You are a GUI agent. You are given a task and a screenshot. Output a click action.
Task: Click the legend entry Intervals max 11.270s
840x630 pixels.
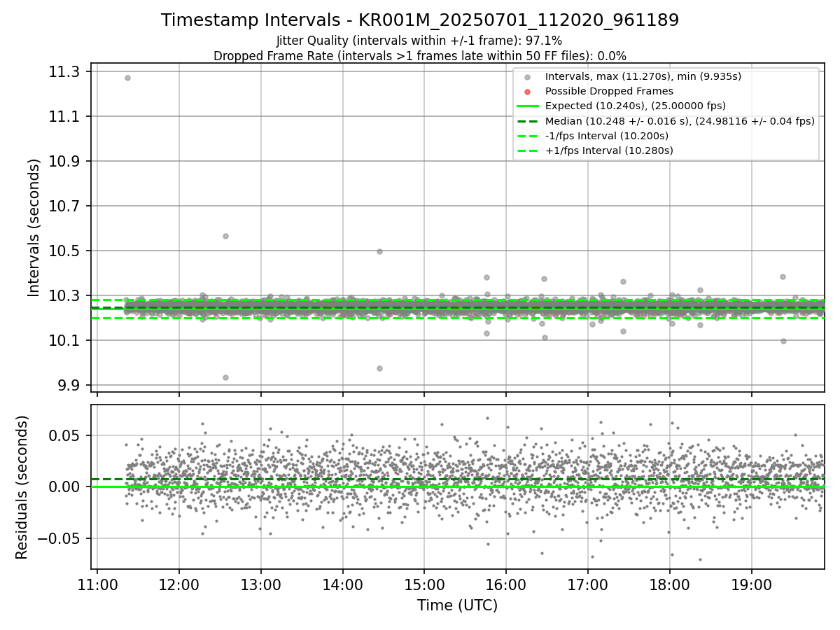coord(643,76)
